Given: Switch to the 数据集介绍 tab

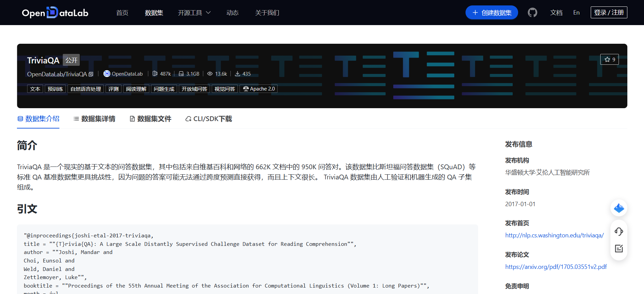Looking at the screenshot, I should point(38,119).
